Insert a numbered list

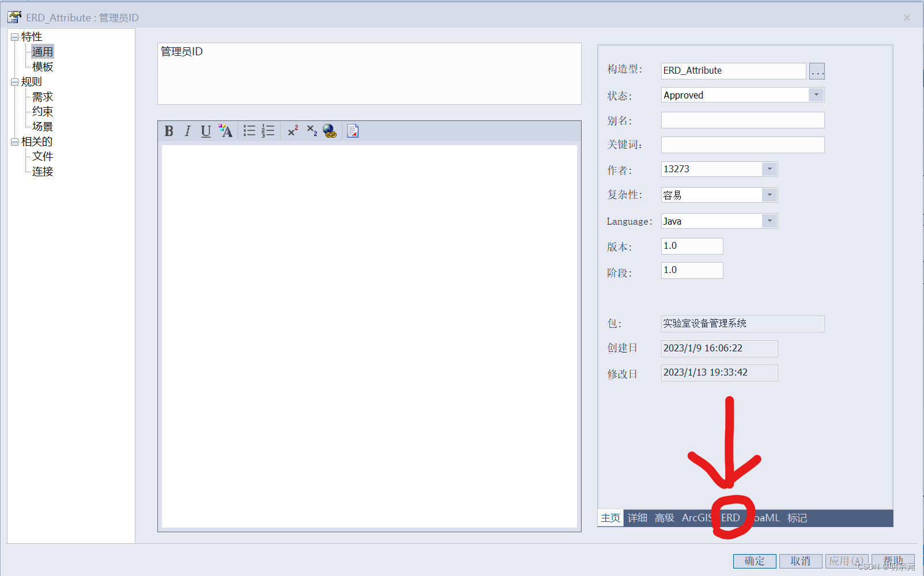[268, 131]
